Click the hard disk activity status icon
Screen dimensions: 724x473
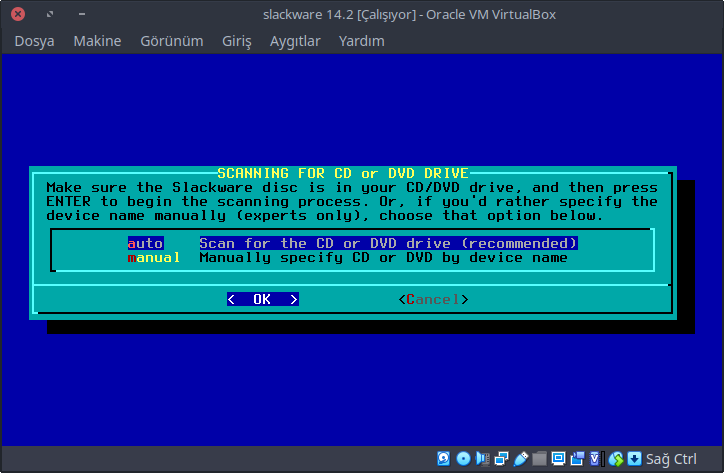[x=444, y=459]
